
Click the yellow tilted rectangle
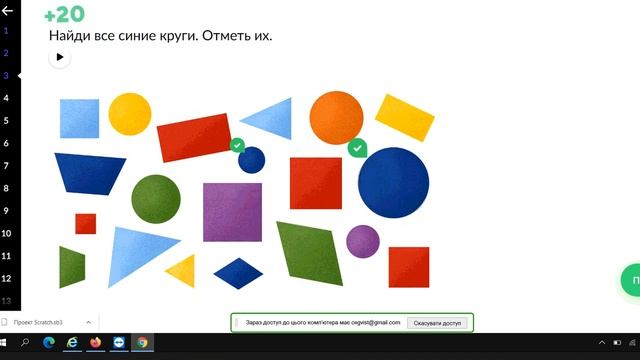click(x=404, y=118)
